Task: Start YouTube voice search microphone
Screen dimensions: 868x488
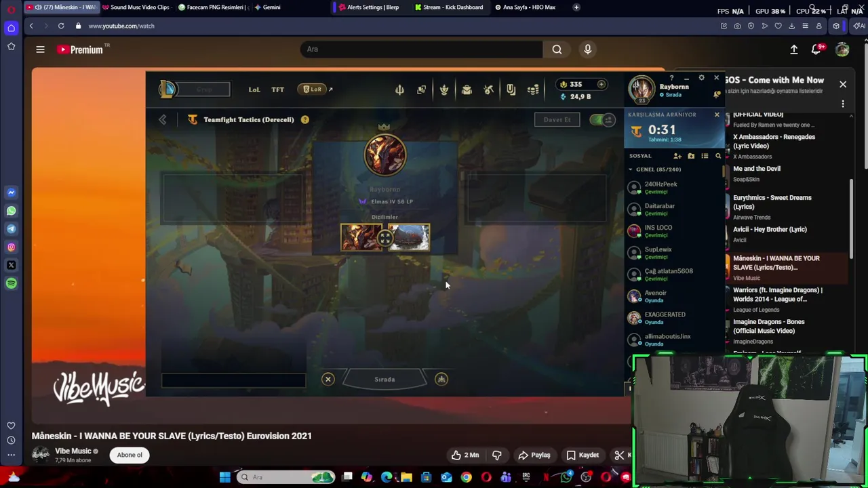Action: click(588, 49)
